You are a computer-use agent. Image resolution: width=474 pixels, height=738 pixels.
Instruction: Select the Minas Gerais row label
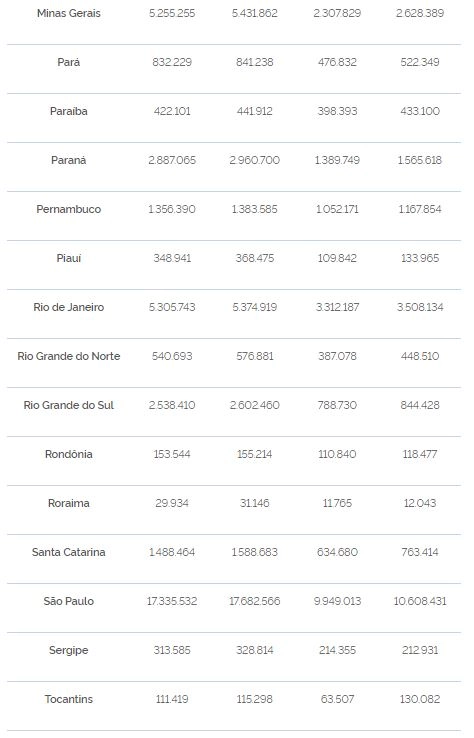tap(69, 13)
